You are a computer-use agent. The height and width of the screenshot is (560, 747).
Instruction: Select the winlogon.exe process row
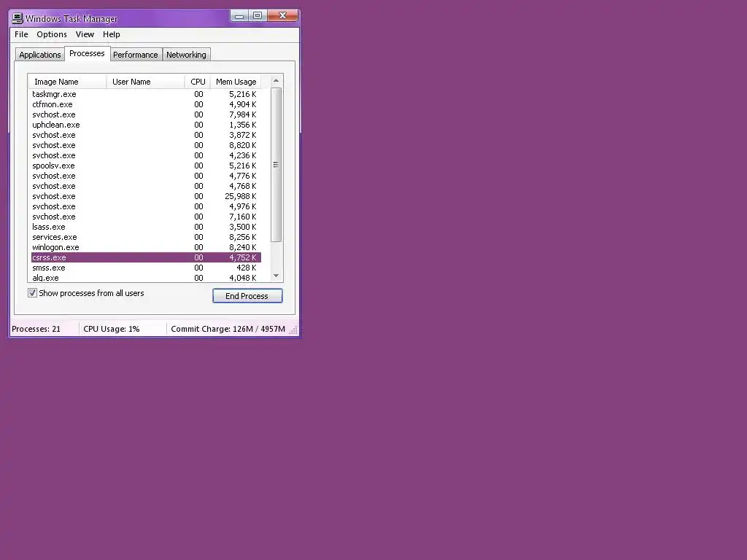146,248
